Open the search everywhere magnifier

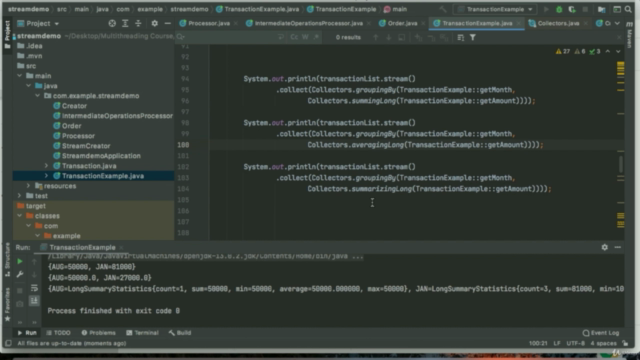tap(628, 9)
